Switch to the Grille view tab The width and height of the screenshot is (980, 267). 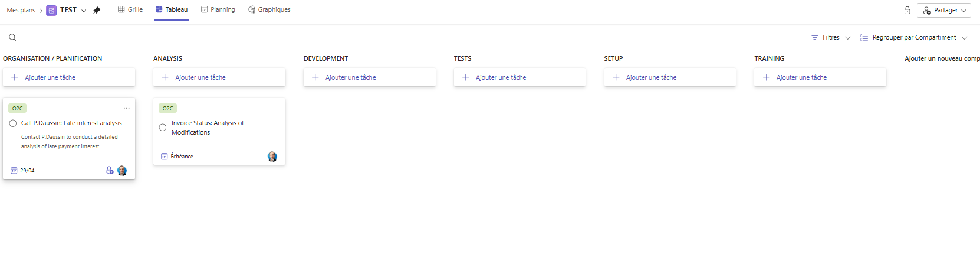[x=130, y=9]
